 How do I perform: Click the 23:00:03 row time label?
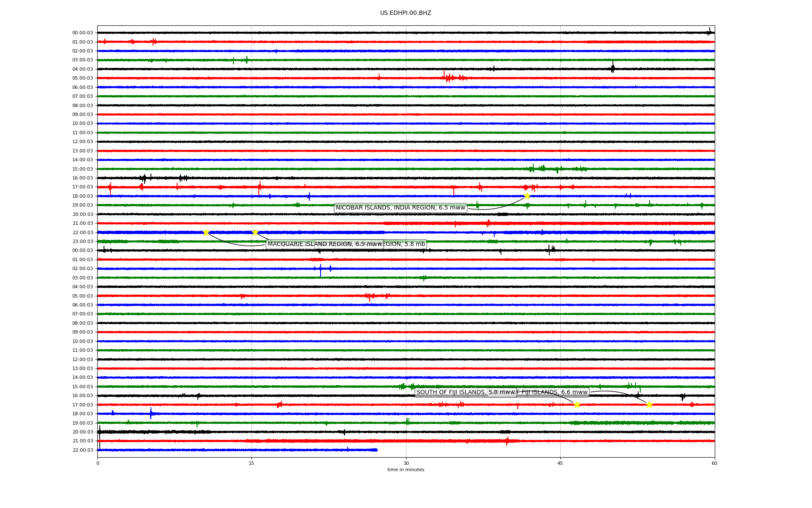(x=82, y=242)
